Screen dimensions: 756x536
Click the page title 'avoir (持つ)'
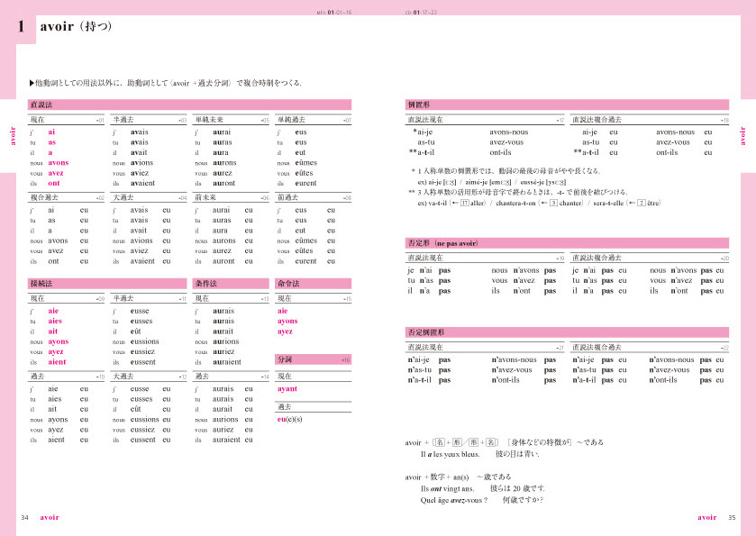[x=77, y=26]
